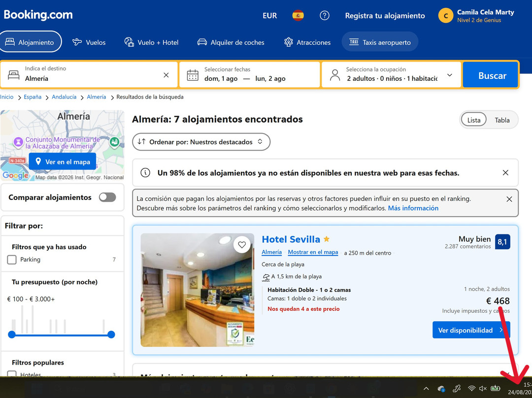The image size is (532, 398).
Task: Click the right budget slider handle
Action: click(111, 334)
